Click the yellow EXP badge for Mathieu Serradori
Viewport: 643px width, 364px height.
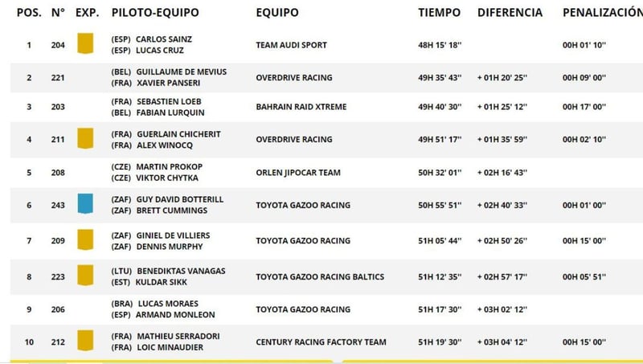pos(84,342)
